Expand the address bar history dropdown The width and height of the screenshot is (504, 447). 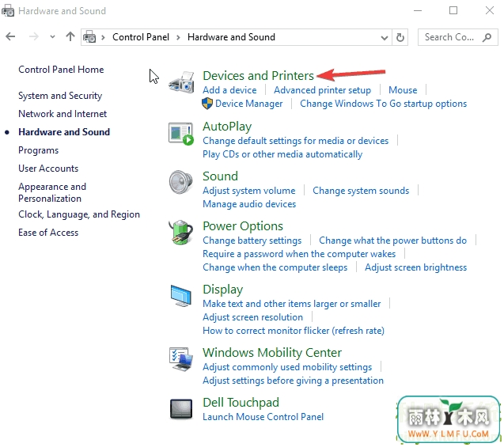(384, 38)
